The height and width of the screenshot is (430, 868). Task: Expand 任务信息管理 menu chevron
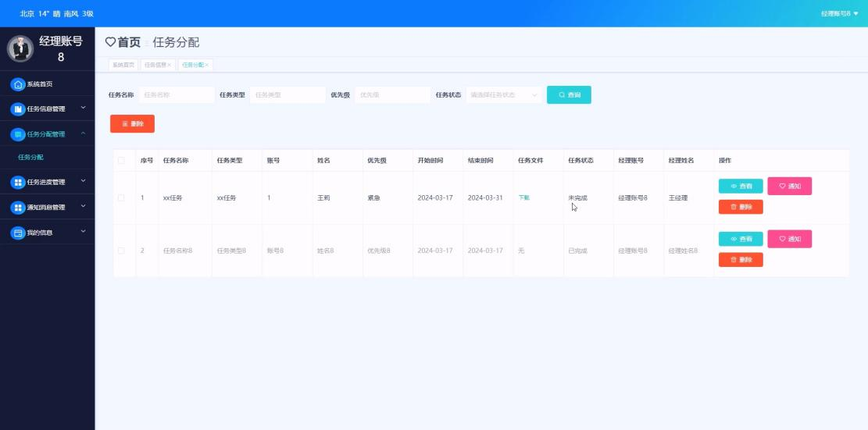[83, 108]
